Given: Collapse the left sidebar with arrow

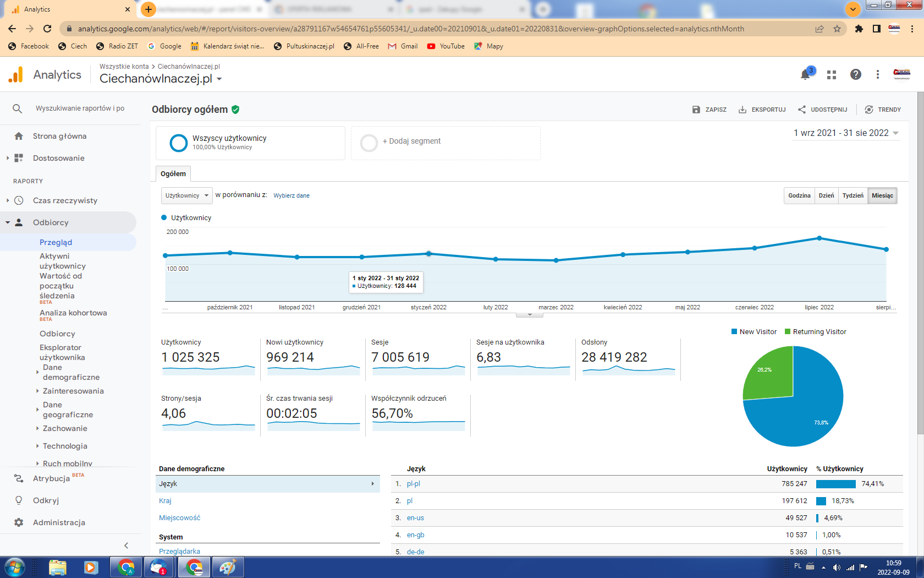Looking at the screenshot, I should pyautogui.click(x=126, y=546).
